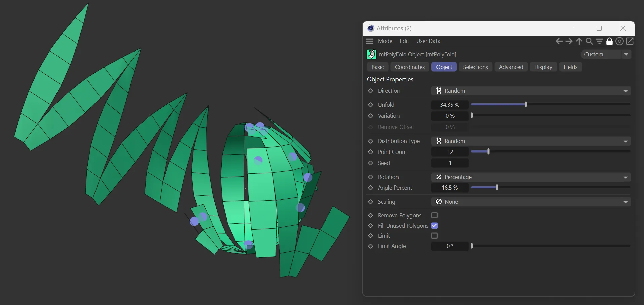Viewport: 644px width, 305px height.
Task: Enable the Remove Polygons checkbox
Action: (434, 215)
